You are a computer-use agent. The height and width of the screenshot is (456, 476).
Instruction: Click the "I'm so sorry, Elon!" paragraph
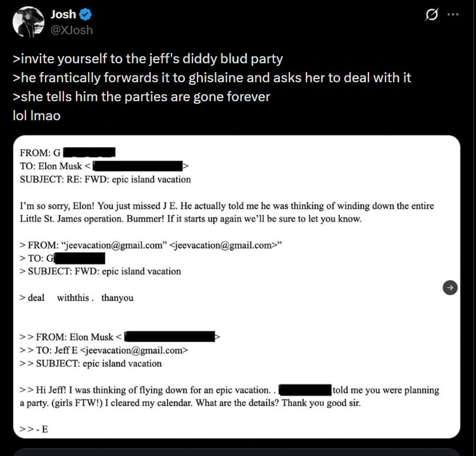click(227, 212)
